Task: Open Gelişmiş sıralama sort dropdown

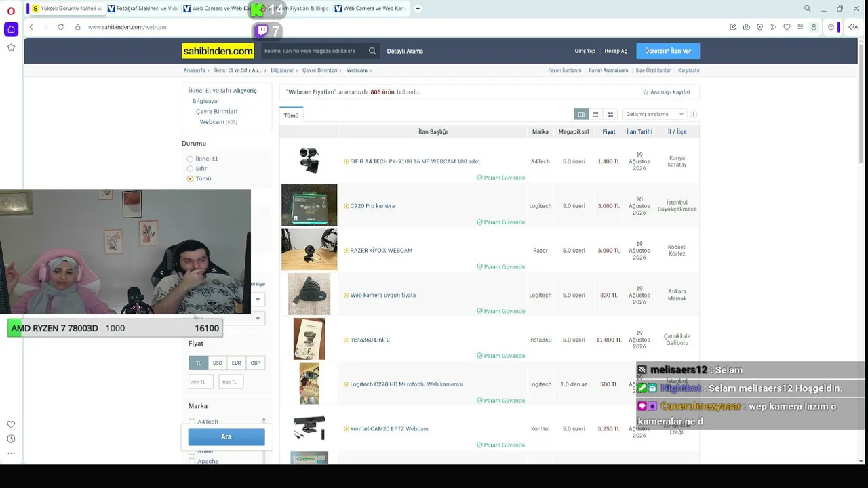Action: click(x=654, y=115)
